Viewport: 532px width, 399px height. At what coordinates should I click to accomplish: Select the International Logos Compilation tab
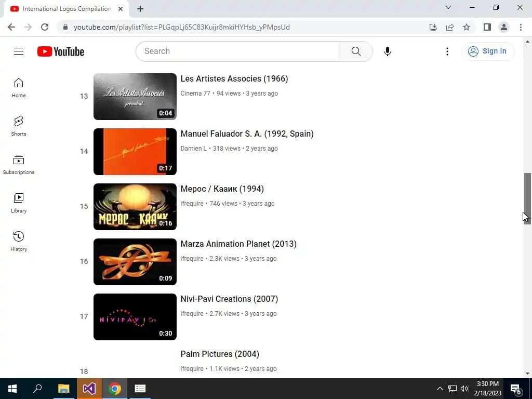(x=66, y=9)
